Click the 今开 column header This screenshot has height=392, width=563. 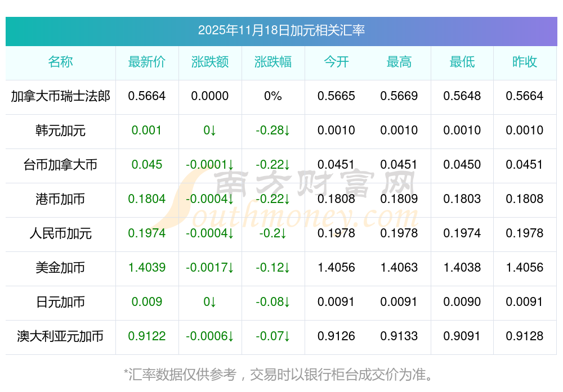[x=336, y=62]
